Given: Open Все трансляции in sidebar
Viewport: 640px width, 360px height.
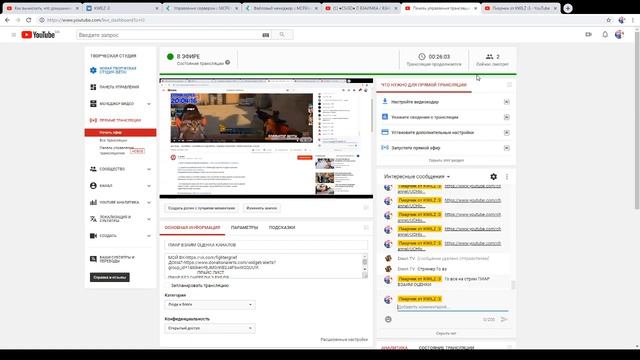Looking at the screenshot, I should pos(113,140).
